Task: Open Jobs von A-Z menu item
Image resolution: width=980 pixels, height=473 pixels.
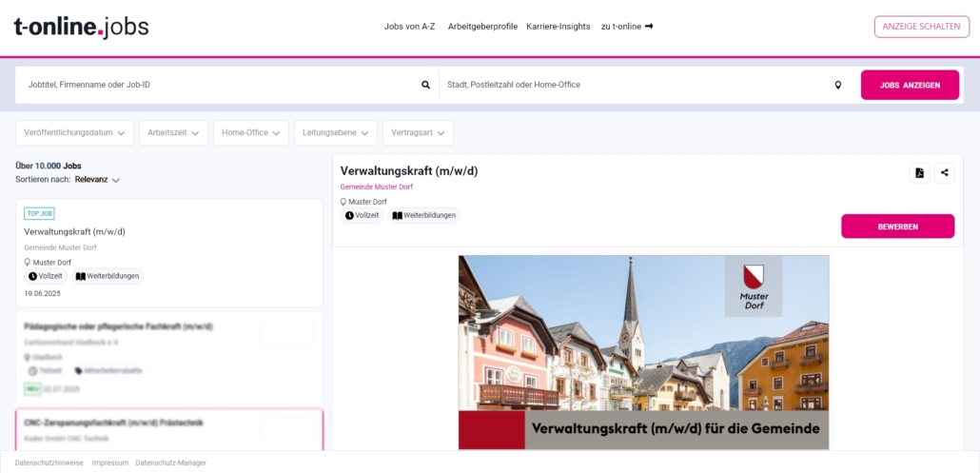Action: tap(409, 27)
